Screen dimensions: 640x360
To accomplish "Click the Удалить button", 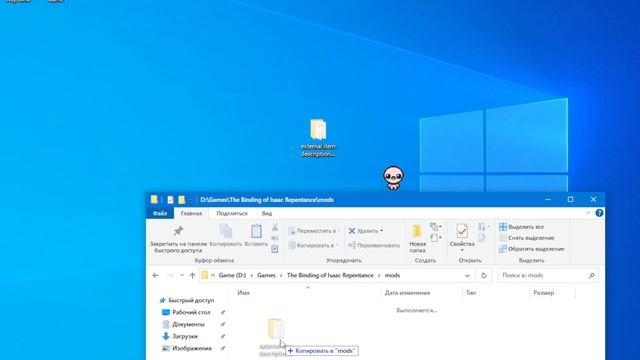I will coord(366,231).
